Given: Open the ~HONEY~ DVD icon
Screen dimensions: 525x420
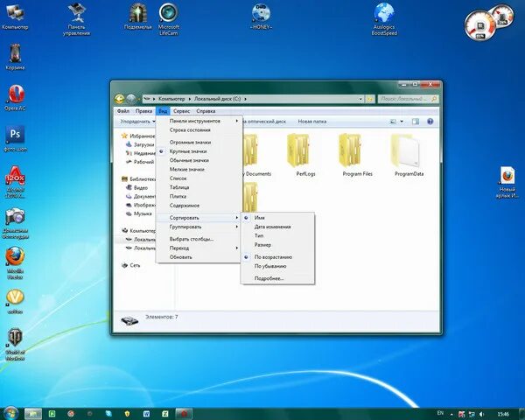Looking at the screenshot, I should coord(261,17).
